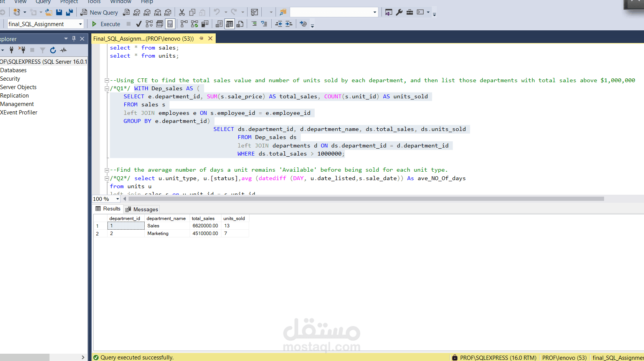Open the Project menu

69,2
